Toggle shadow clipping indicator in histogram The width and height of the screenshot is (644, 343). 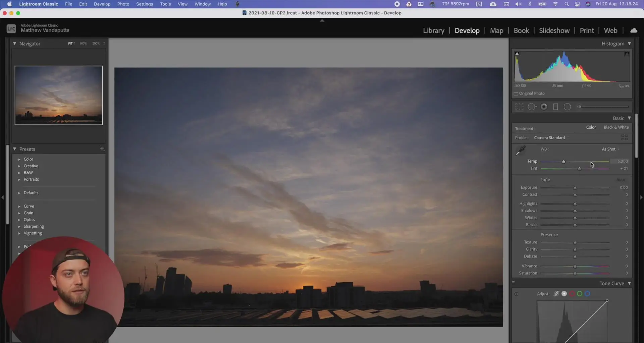[517, 54]
